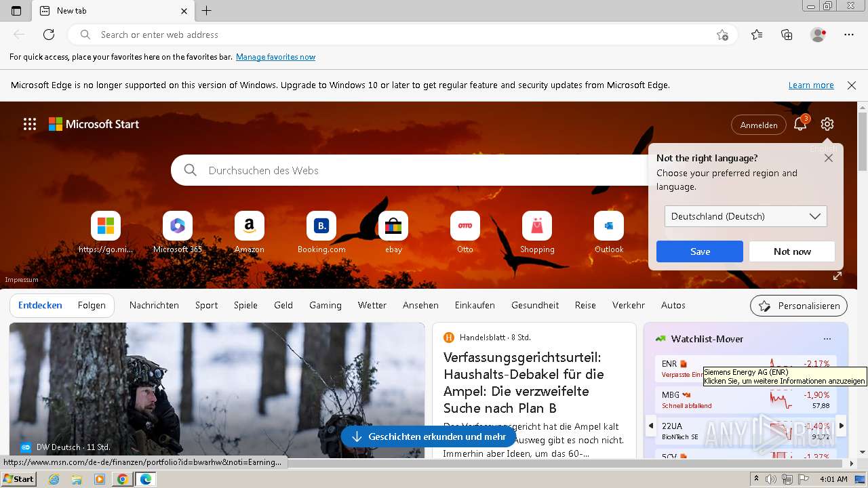The height and width of the screenshot is (488, 868).
Task: Open the Booking.com quick link
Action: tap(321, 232)
